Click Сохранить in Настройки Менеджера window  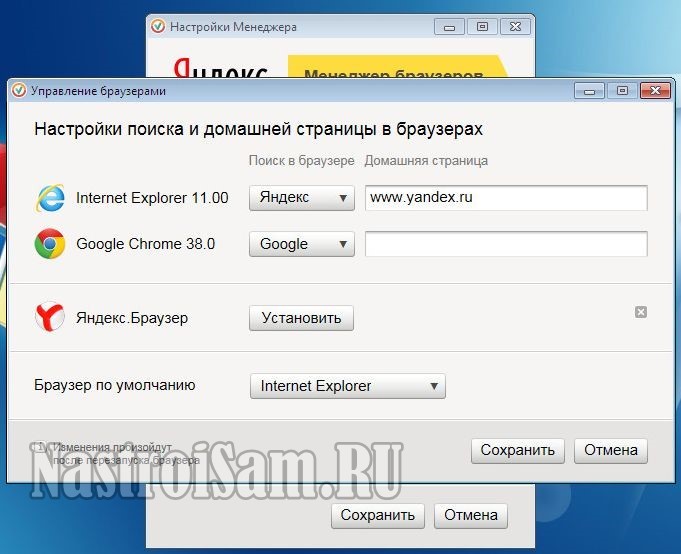click(377, 515)
